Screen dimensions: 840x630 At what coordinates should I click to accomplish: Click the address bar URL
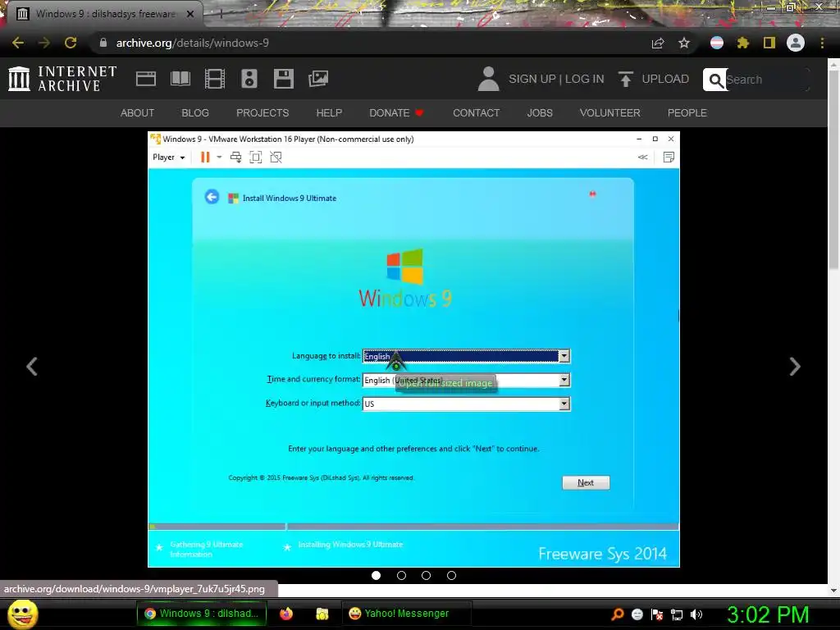192,43
